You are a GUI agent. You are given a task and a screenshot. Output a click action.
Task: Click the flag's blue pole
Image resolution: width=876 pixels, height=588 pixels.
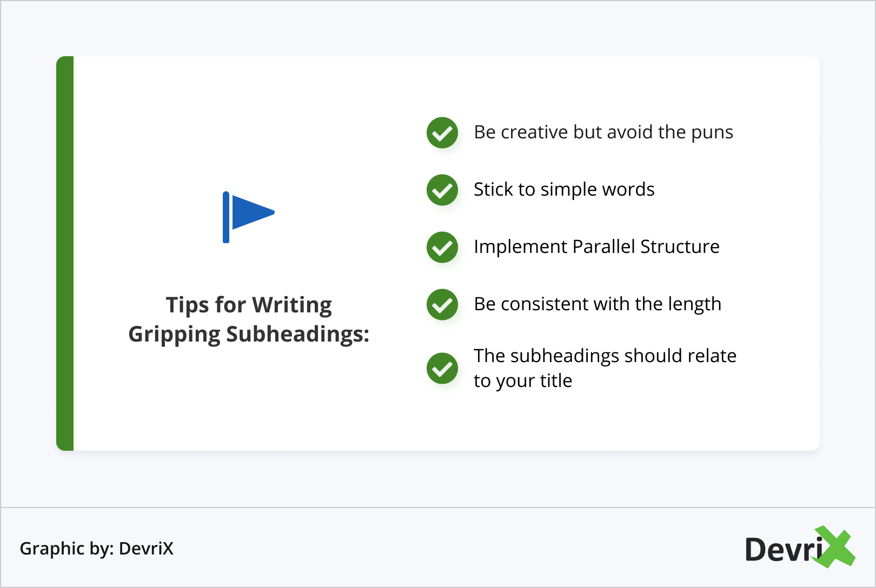pyautogui.click(x=226, y=217)
